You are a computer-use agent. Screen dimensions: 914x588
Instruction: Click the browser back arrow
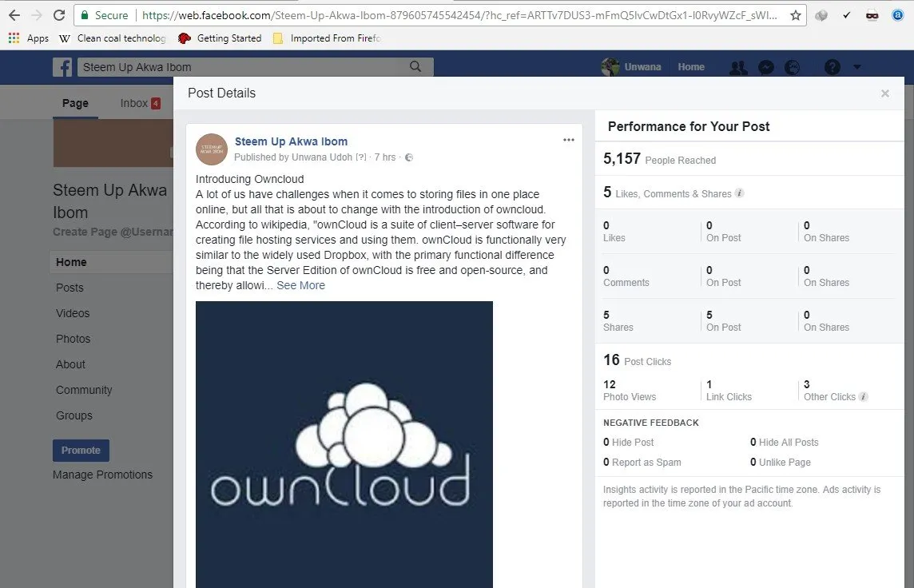(x=14, y=15)
